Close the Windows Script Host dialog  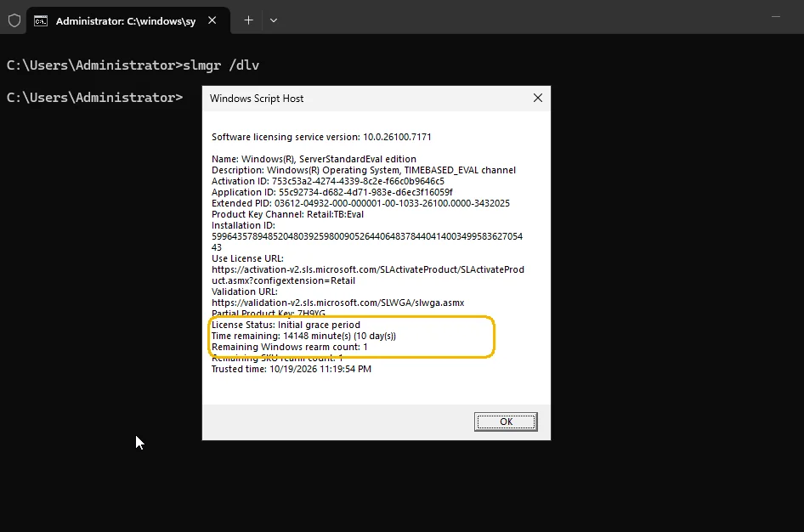tap(537, 98)
